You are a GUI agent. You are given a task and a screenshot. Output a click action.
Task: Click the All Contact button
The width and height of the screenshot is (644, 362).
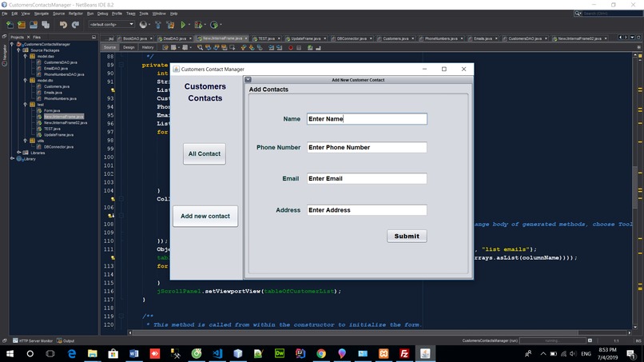coord(204,153)
